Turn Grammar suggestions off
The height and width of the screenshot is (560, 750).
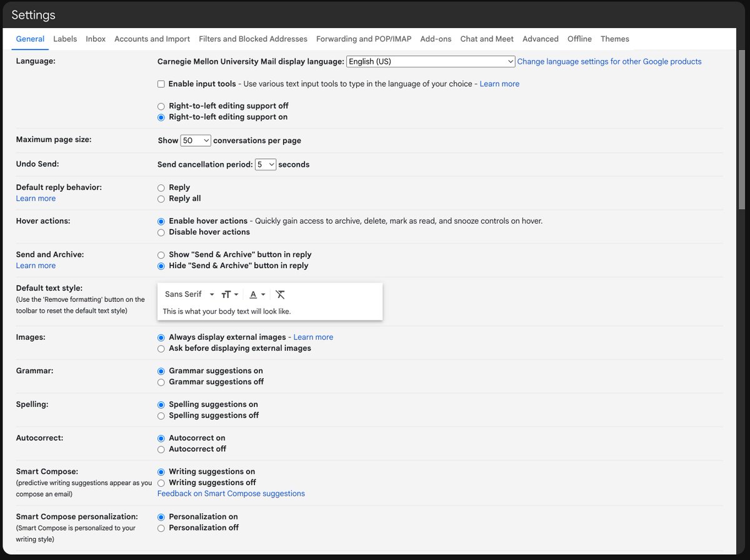click(x=161, y=382)
